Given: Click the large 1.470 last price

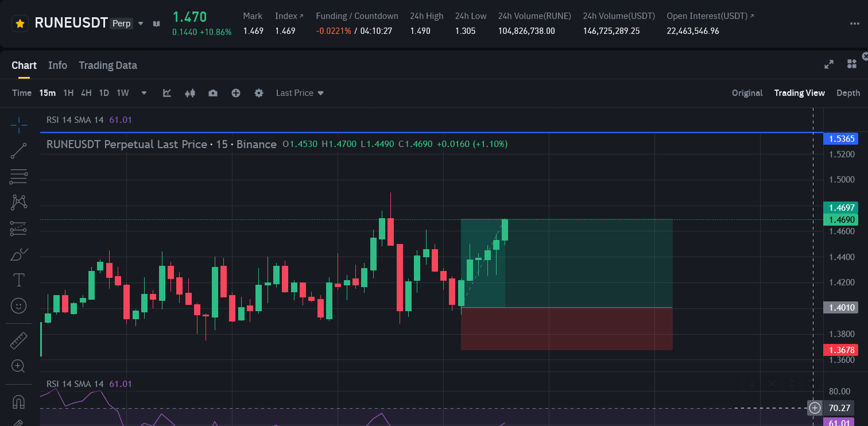Looking at the screenshot, I should (189, 17).
